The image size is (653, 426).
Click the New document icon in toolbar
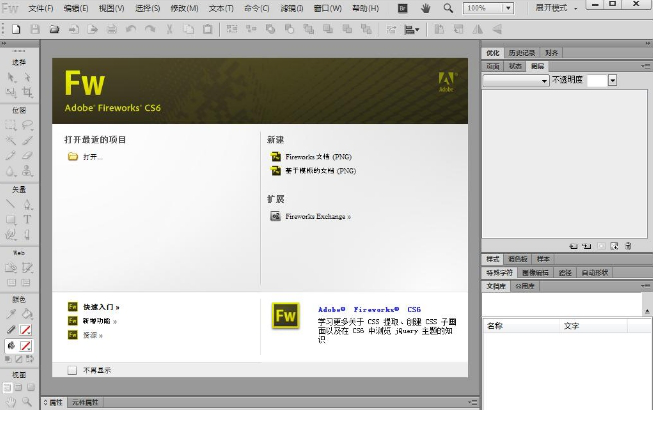[x=16, y=29]
